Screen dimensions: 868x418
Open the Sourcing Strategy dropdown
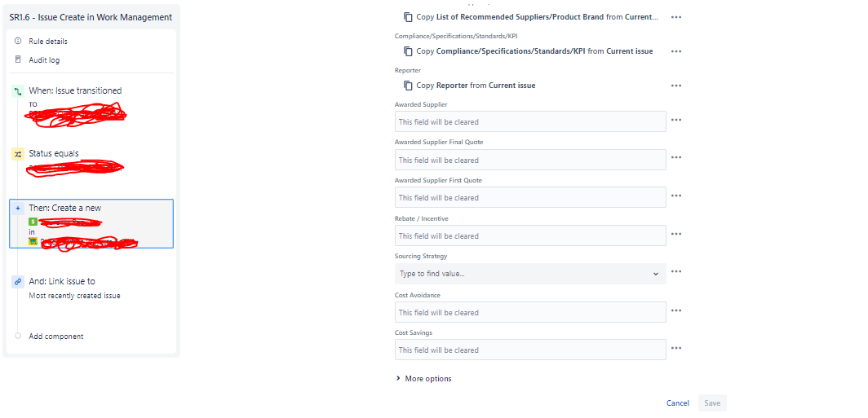tap(530, 274)
